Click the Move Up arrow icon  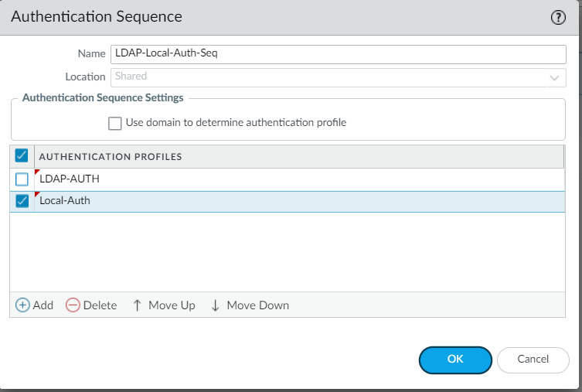coord(137,305)
